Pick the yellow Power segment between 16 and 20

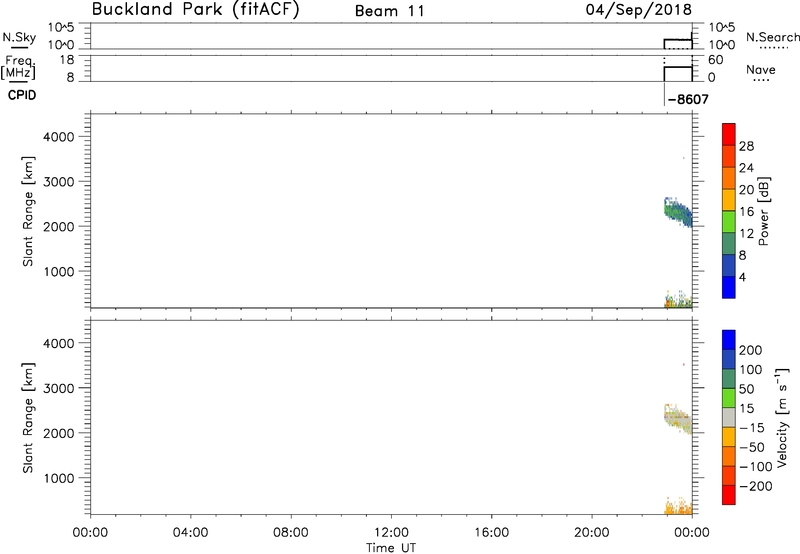[x=729, y=200]
